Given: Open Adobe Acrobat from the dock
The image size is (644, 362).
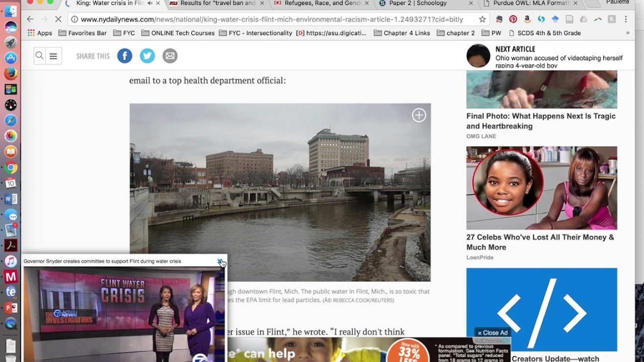Looking at the screenshot, I should click(11, 245).
